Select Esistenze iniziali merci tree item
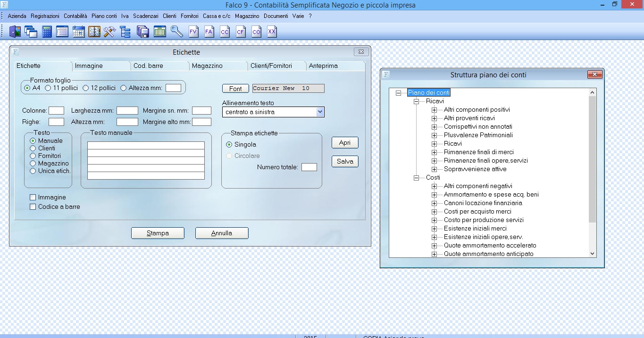Viewport: 644px width, 338px height. [475, 229]
